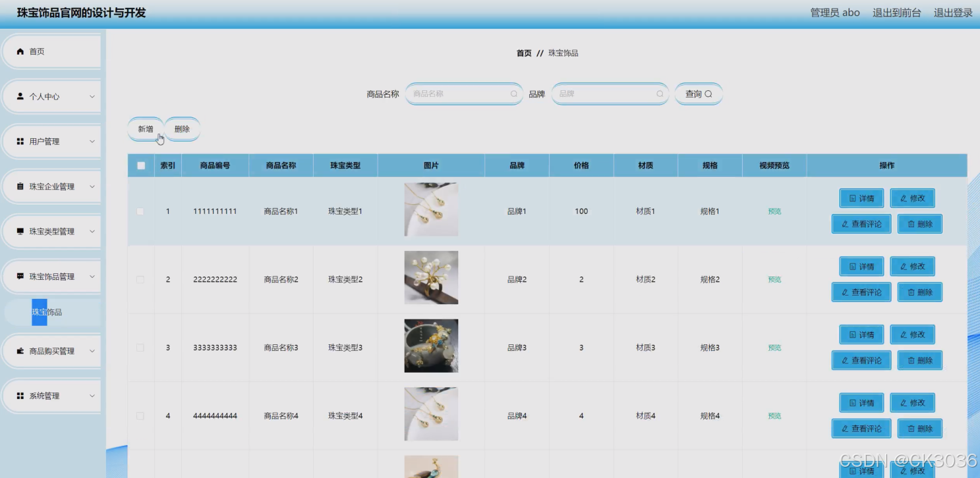Tick the checkbox for row 2222222222
The width and height of the screenshot is (980, 478).
(x=140, y=279)
